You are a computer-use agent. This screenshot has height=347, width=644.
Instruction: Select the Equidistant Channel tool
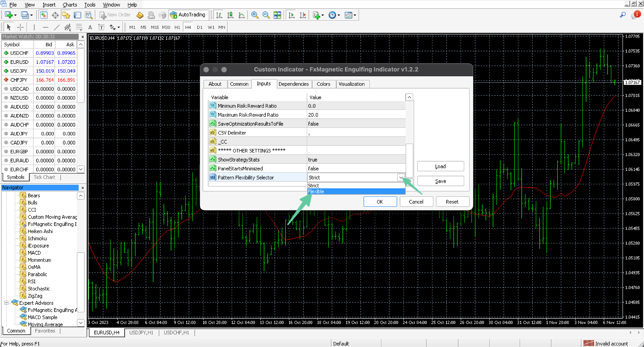pos(68,27)
